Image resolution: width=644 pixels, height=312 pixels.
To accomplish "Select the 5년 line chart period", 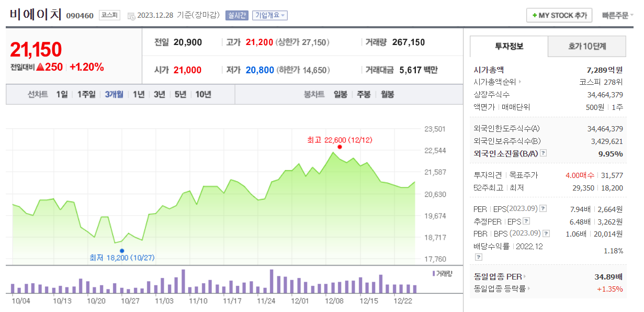I will (x=180, y=94).
